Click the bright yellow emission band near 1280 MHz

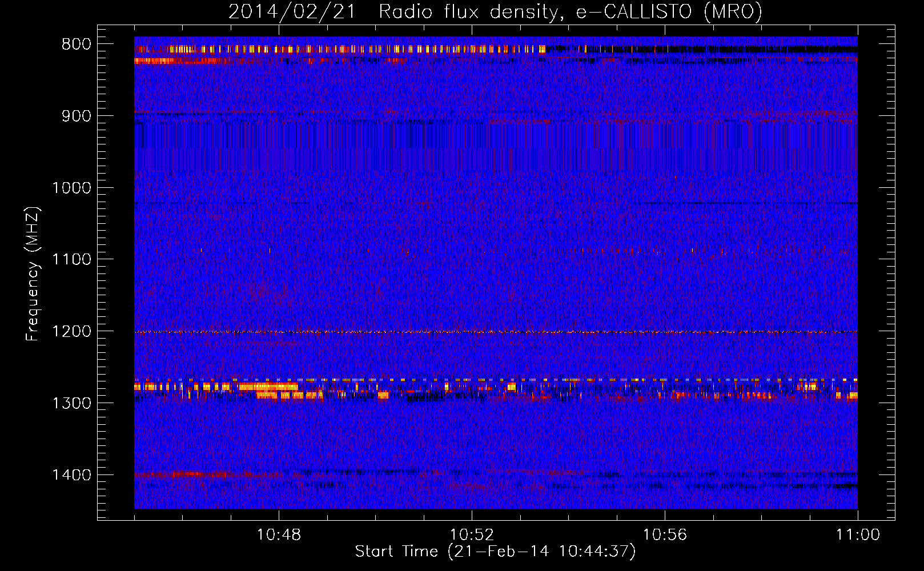268,387
